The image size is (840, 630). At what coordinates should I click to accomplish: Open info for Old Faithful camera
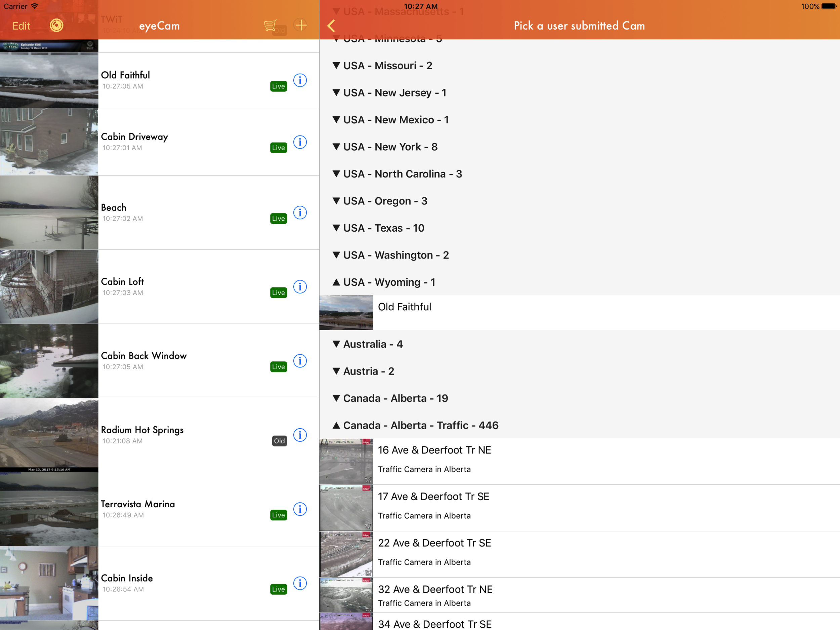[x=300, y=80]
